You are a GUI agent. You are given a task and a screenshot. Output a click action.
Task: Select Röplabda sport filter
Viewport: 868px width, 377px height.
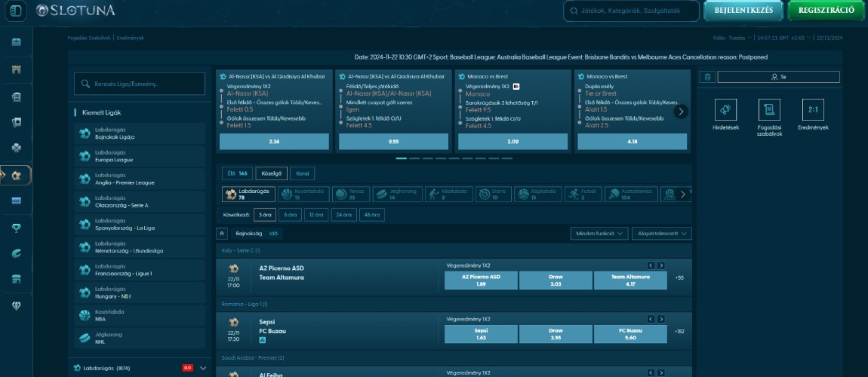tap(537, 194)
